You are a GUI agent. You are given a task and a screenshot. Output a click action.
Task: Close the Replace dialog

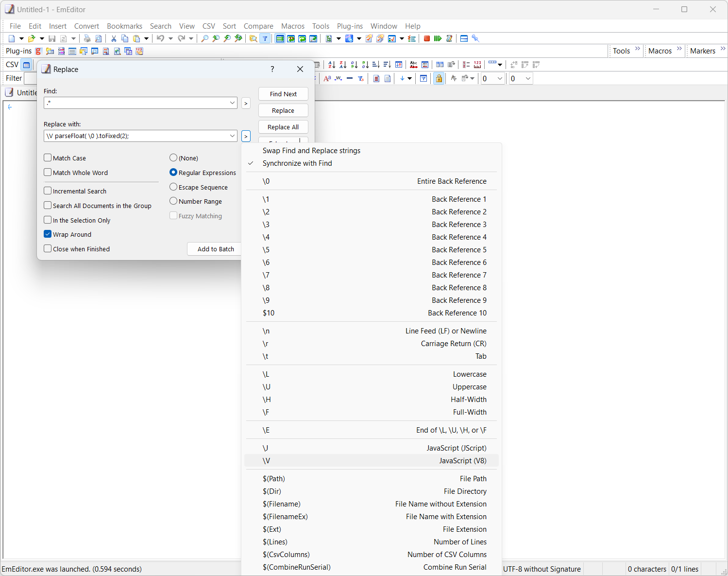tap(300, 69)
